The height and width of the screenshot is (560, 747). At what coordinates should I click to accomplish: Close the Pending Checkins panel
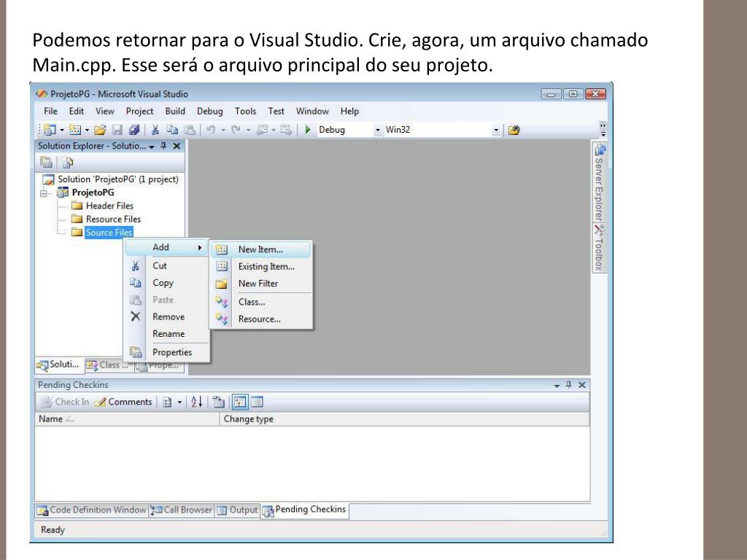pyautogui.click(x=582, y=385)
